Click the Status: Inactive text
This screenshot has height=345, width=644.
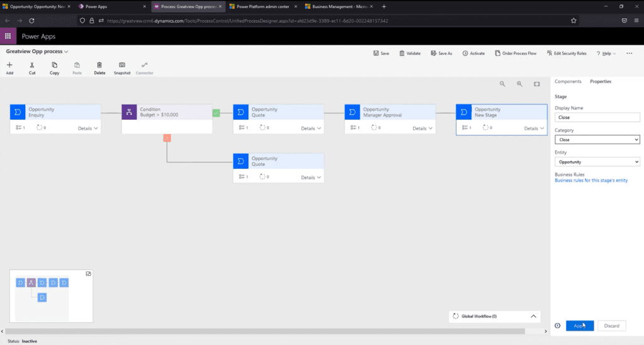pos(22,341)
